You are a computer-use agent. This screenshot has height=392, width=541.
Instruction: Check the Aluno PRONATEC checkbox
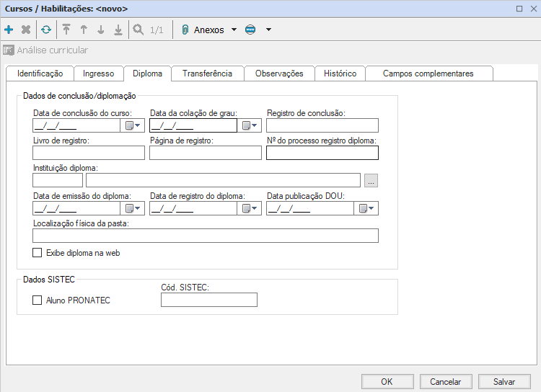pyautogui.click(x=38, y=300)
